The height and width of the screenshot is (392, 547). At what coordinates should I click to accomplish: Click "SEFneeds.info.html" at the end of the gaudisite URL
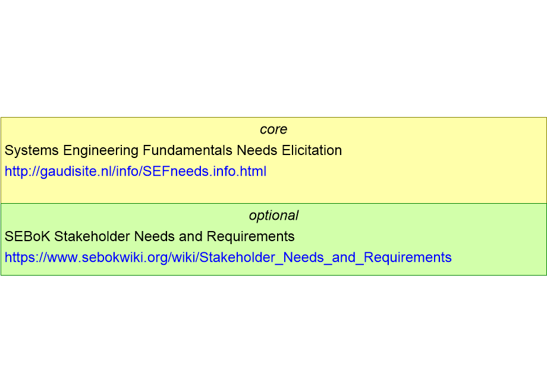pyautogui.click(x=205, y=172)
